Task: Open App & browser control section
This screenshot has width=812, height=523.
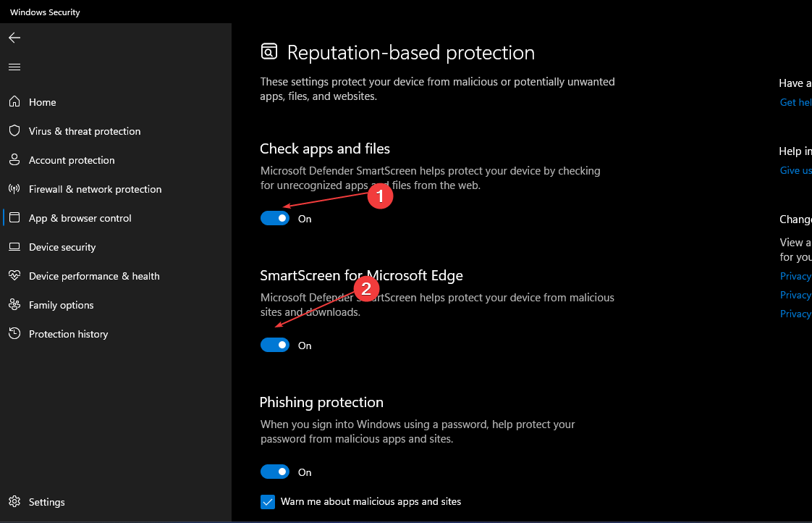Action: [80, 218]
